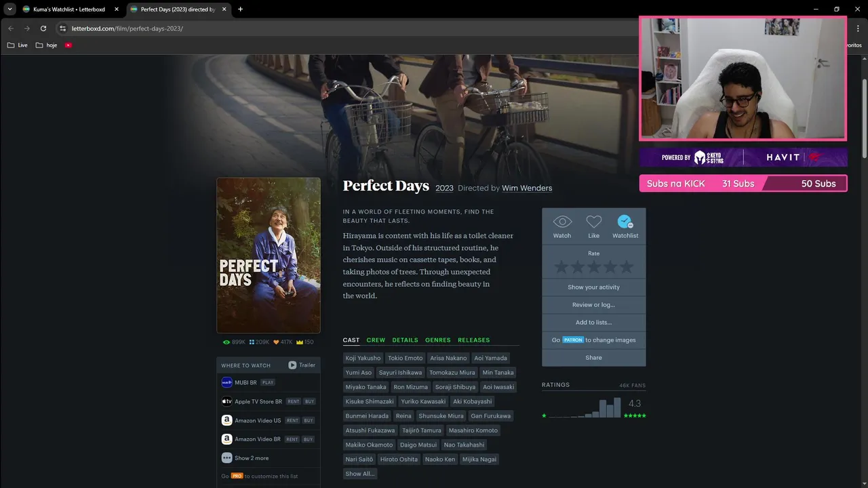Set rating using the five stars
The width and height of the screenshot is (868, 488).
(x=594, y=267)
